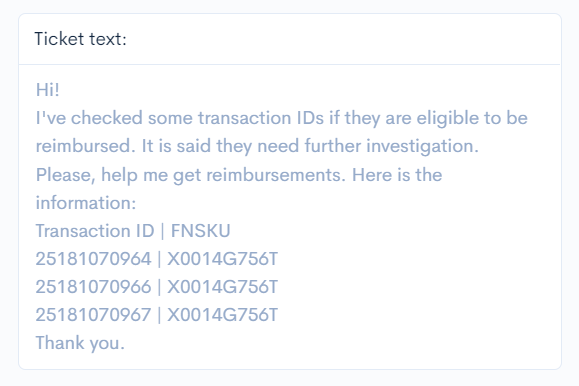The image size is (579, 386).
Task: Click the "Hi!" greeting line
Action: (47, 90)
